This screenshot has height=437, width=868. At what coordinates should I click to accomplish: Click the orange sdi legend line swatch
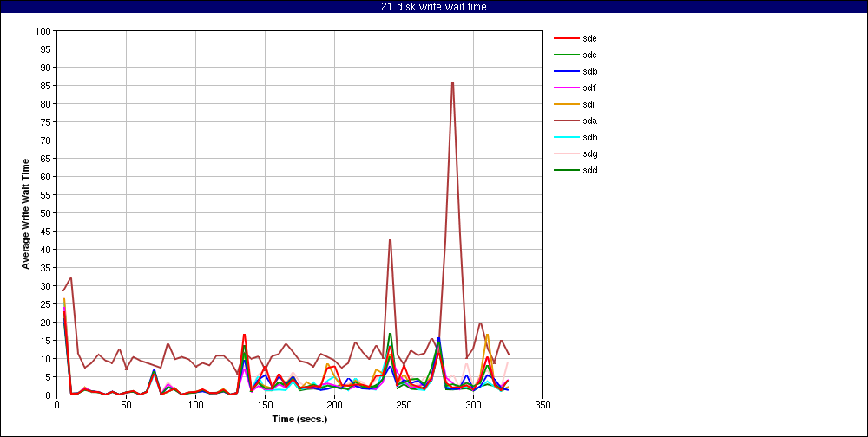(566, 104)
